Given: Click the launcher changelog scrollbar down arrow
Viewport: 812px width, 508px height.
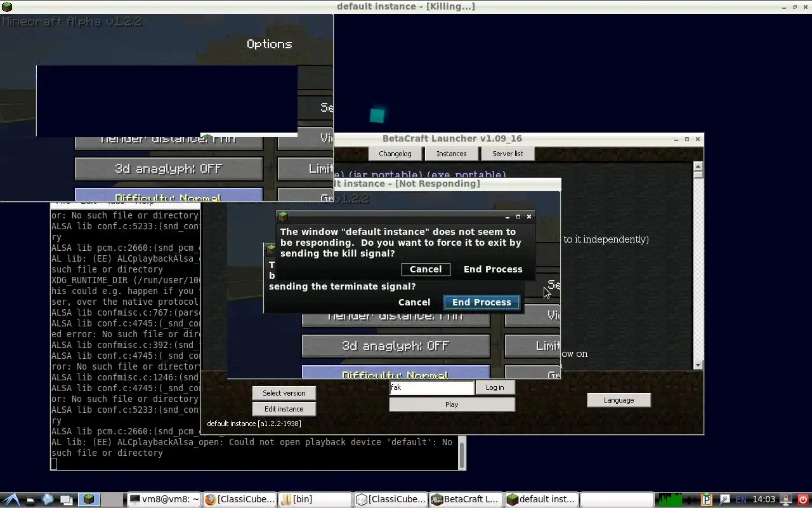Looking at the screenshot, I should 698,365.
